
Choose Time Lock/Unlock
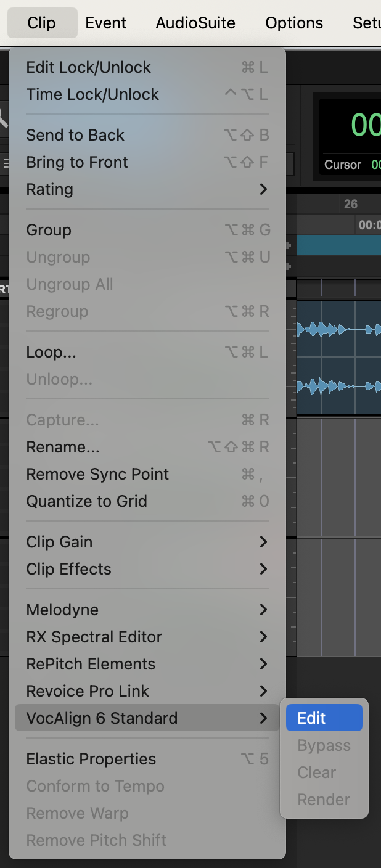coord(92,94)
